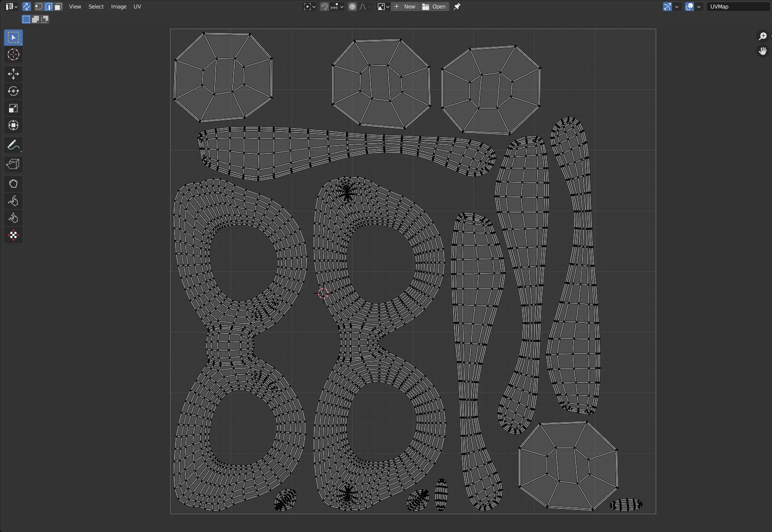Toggle the gizmo display button
772x532 pixels.
(x=667, y=6)
